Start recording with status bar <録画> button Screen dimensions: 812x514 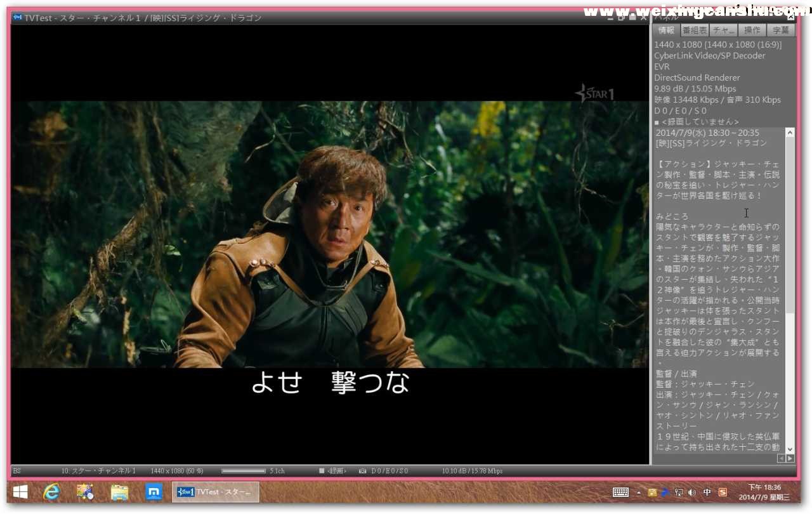[332, 471]
